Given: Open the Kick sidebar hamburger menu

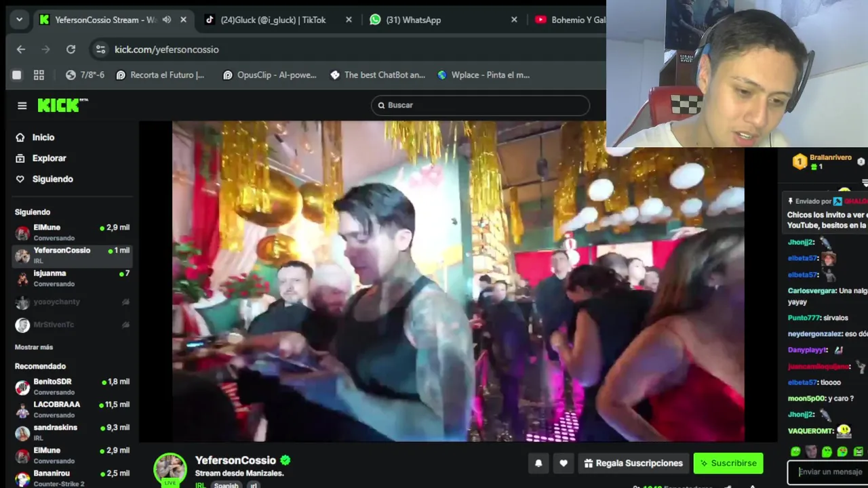Looking at the screenshot, I should [22, 106].
